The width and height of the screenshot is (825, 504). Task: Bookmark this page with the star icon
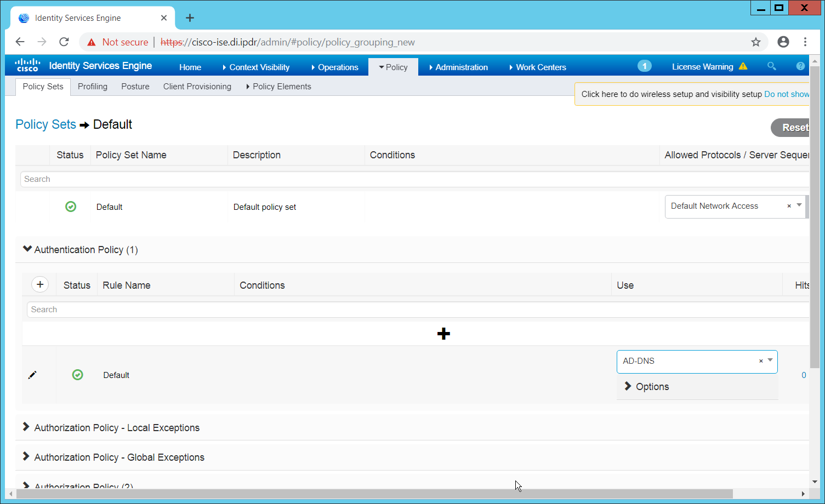(756, 42)
